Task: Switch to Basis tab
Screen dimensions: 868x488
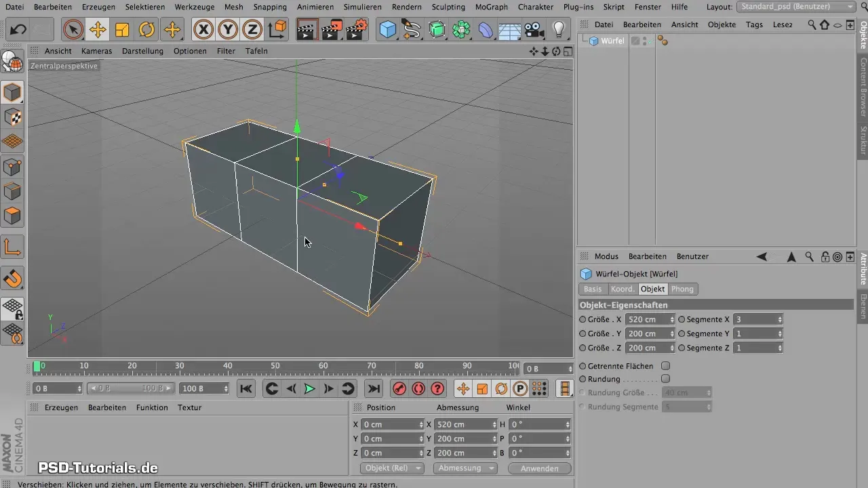Action: tap(593, 289)
